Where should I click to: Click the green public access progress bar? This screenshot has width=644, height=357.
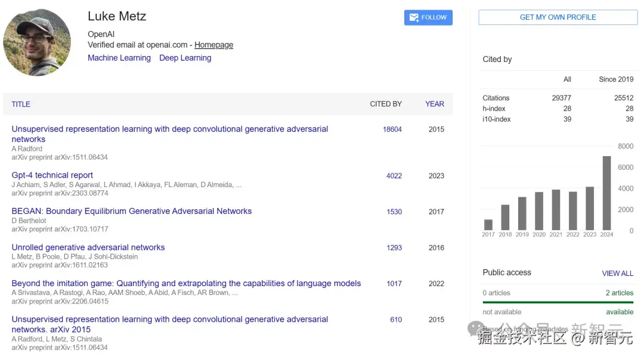click(x=558, y=302)
